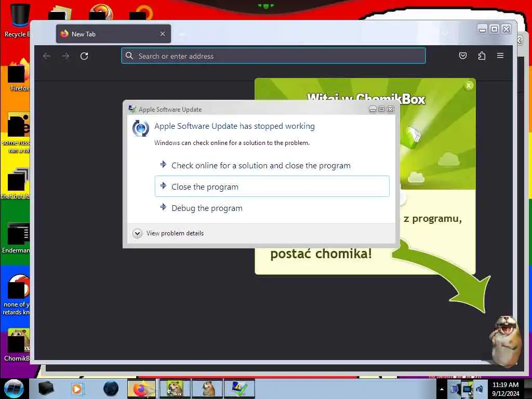Open the network tray icon
This screenshot has height=399, width=532.
467,389
